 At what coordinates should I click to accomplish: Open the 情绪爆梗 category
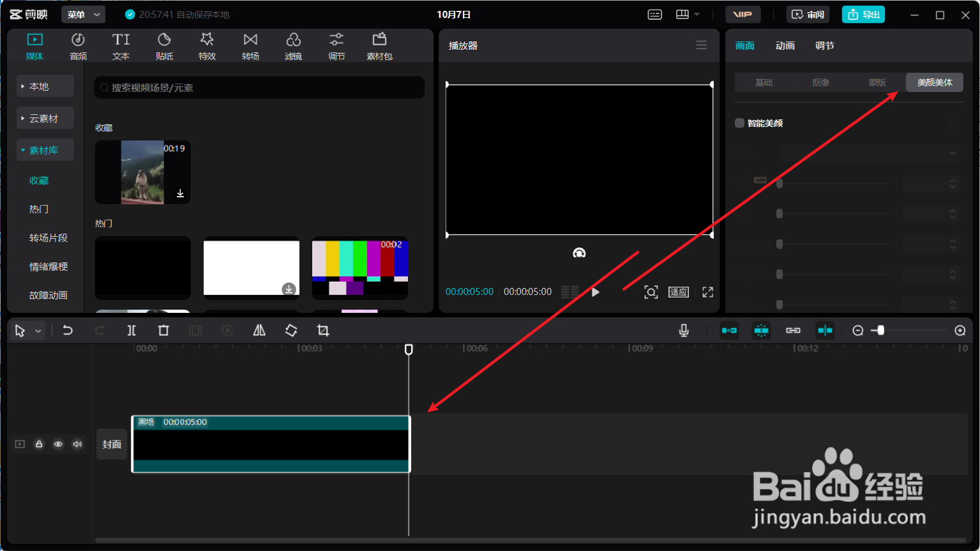(x=49, y=267)
